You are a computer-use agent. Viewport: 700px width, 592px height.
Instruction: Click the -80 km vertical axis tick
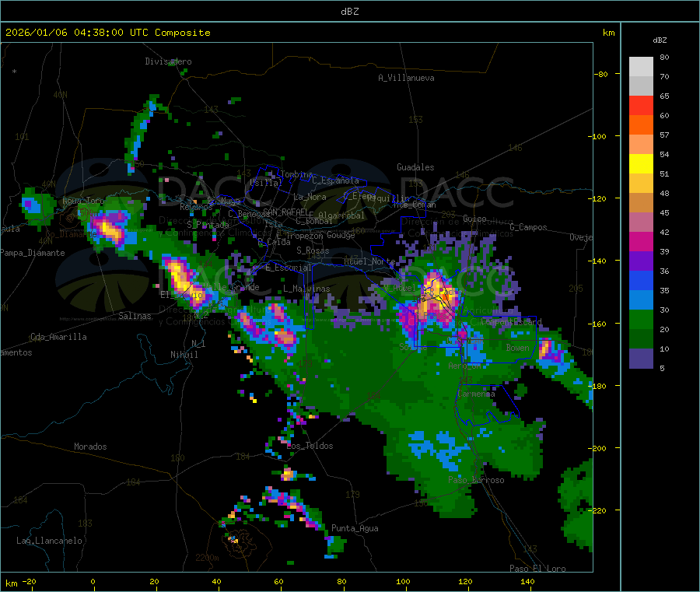pyautogui.click(x=601, y=74)
